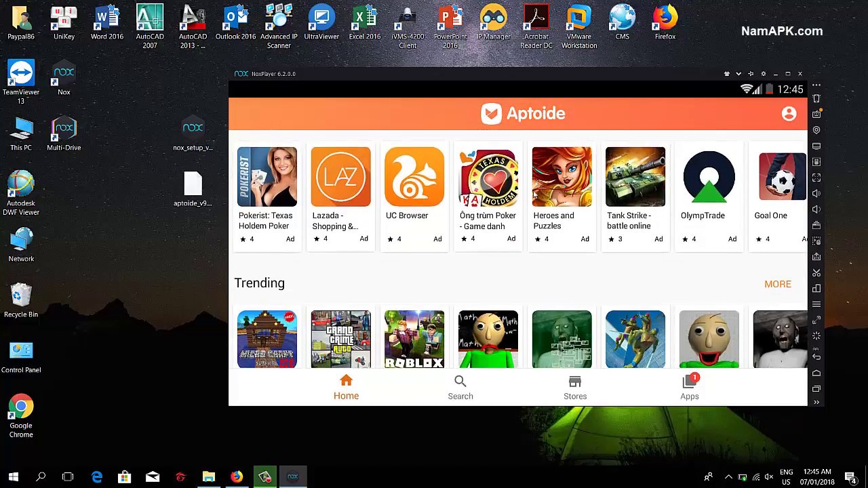
Task: Raise volume with Nox sidebar speaker icon
Action: (x=816, y=193)
